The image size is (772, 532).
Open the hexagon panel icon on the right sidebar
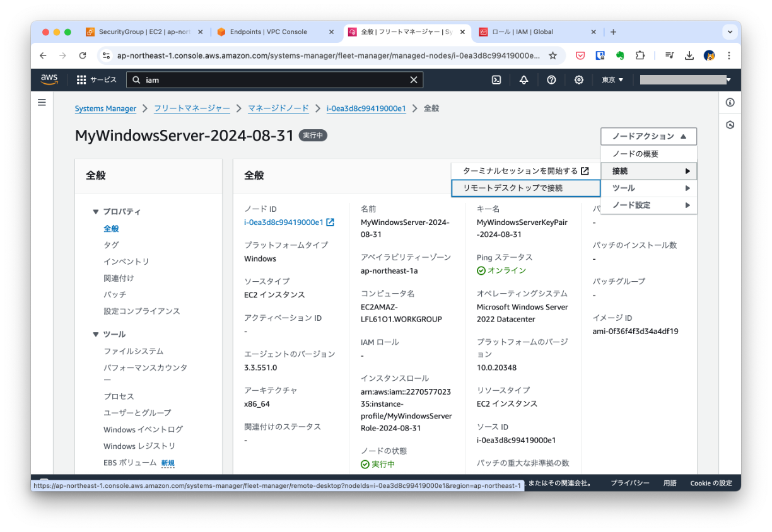pyautogui.click(x=730, y=125)
